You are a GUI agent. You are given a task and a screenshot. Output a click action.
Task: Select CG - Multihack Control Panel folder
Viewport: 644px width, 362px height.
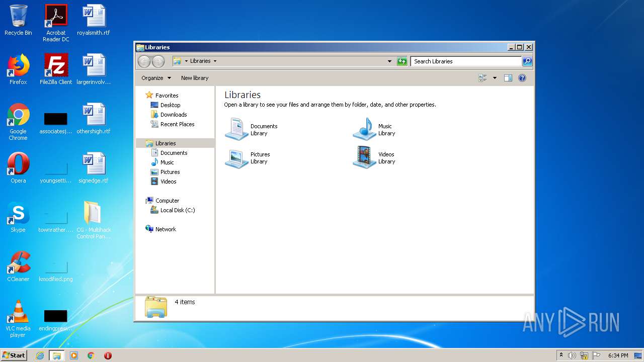pyautogui.click(x=94, y=220)
